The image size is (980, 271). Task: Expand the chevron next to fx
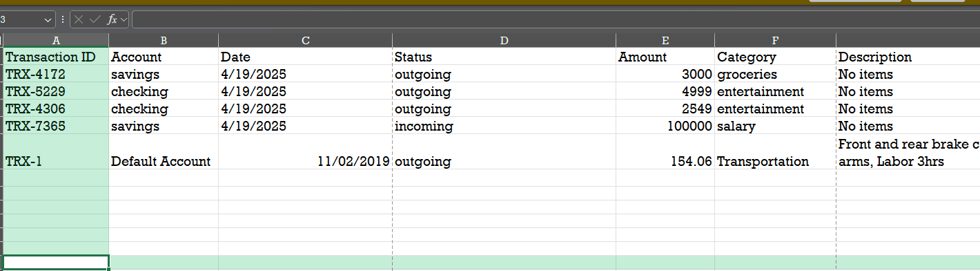click(x=124, y=20)
